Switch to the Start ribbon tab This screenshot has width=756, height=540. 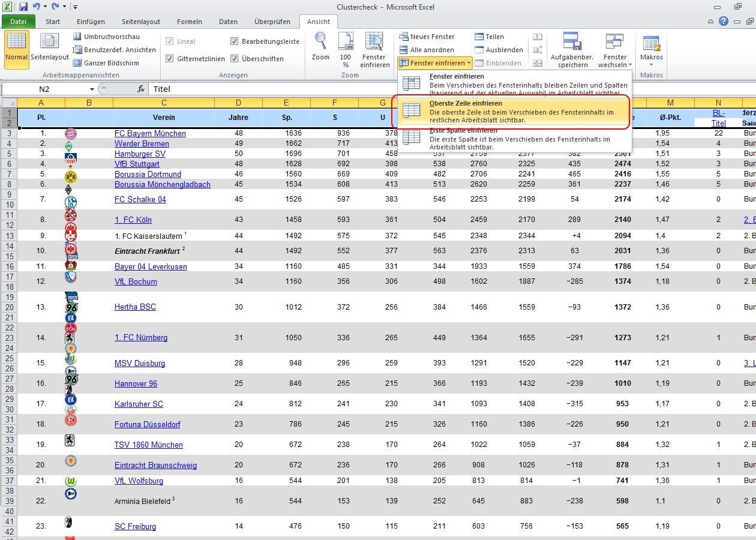[x=53, y=22]
